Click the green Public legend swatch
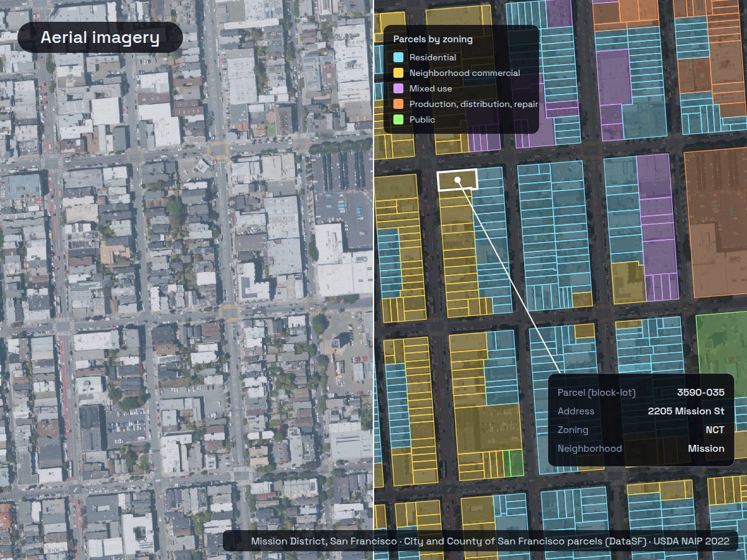The height and width of the screenshot is (560, 747). 398,119
